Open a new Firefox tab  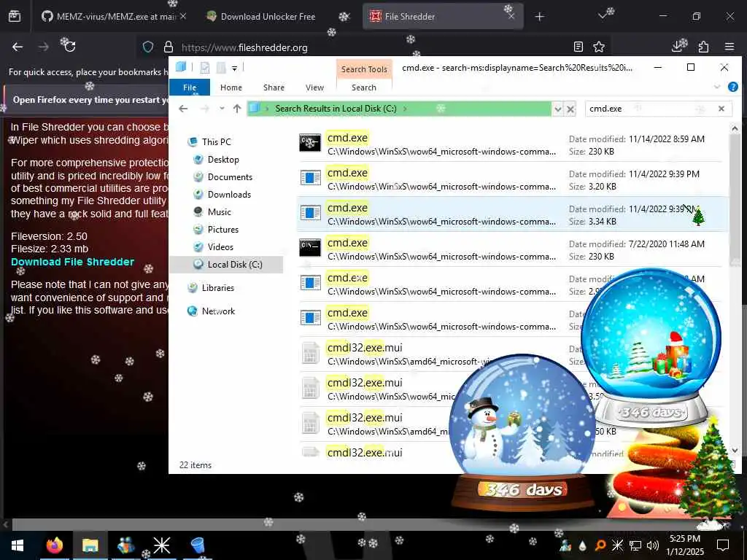point(539,17)
